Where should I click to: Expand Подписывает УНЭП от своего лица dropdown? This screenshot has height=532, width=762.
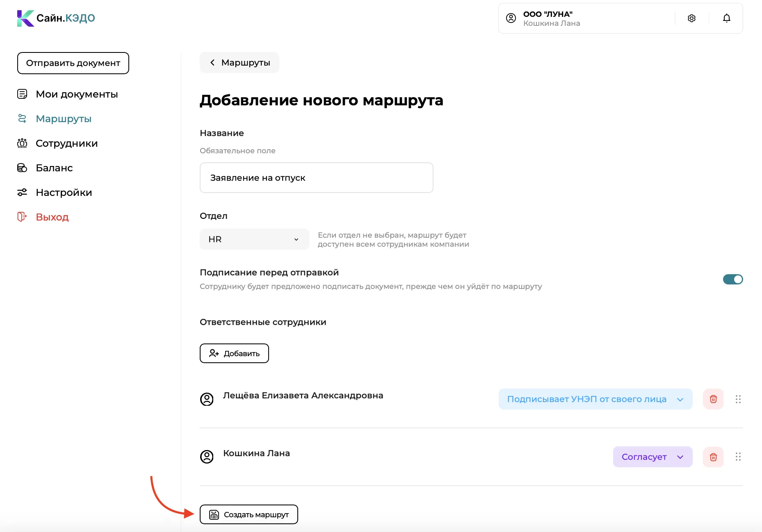(x=595, y=399)
